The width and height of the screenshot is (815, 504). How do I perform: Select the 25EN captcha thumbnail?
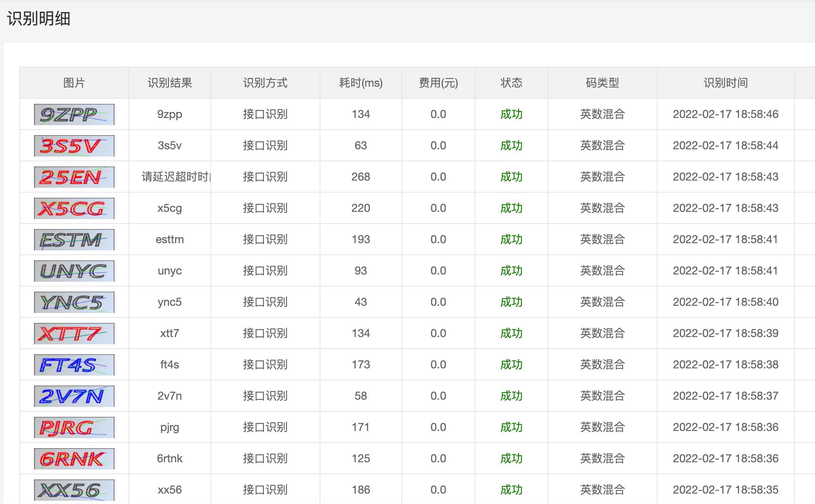click(75, 177)
